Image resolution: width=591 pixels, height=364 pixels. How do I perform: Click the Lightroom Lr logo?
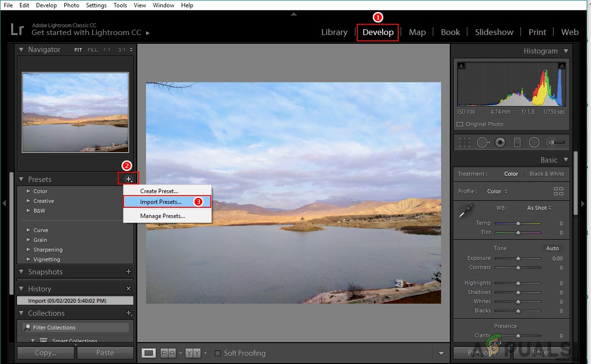point(17,29)
